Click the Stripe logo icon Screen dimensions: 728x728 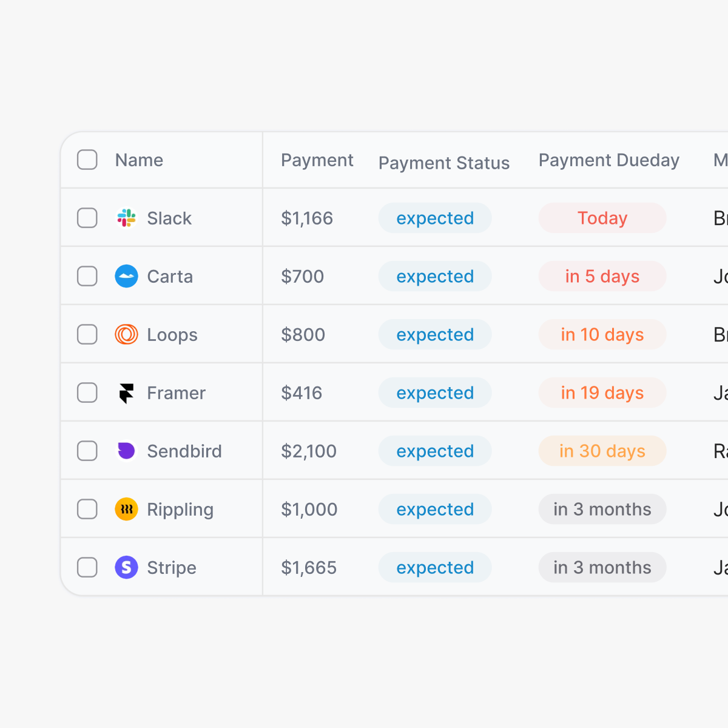[x=126, y=567]
